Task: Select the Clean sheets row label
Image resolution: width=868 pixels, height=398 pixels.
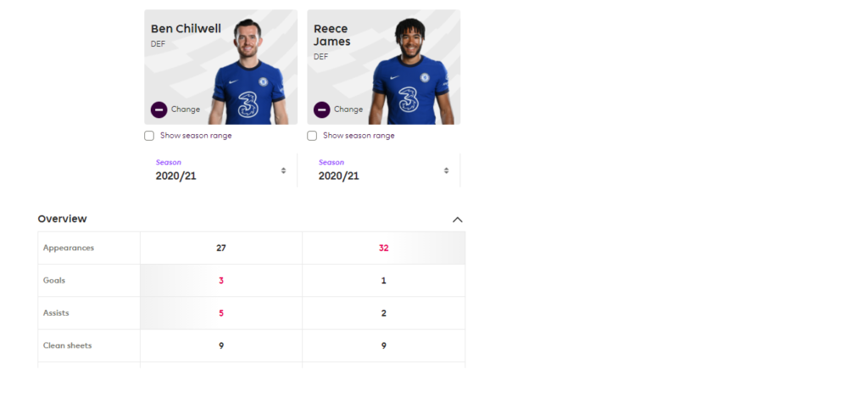Action: pyautogui.click(x=68, y=346)
